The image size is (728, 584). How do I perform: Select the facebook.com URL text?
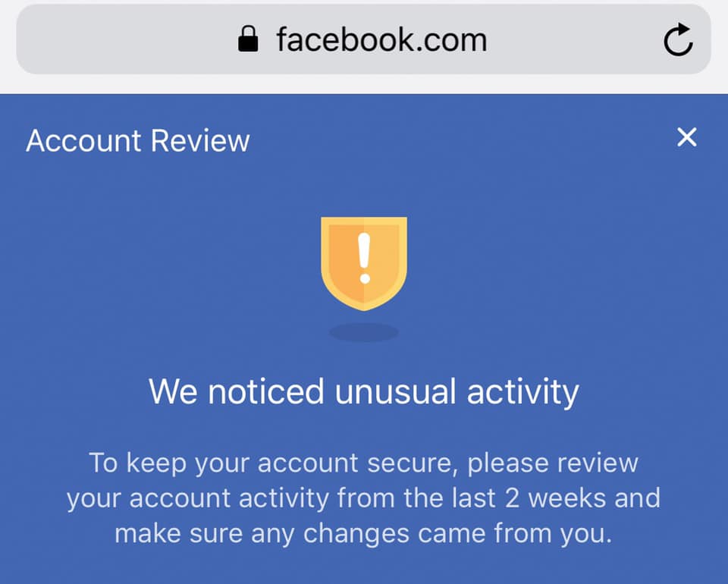(x=381, y=40)
